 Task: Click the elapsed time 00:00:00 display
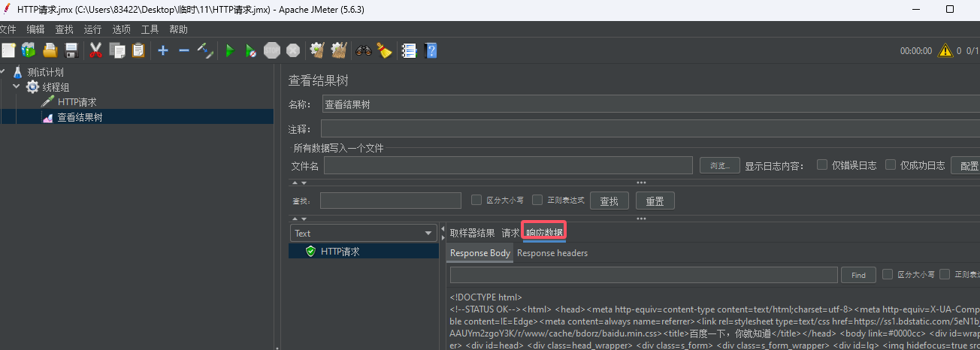point(916,51)
